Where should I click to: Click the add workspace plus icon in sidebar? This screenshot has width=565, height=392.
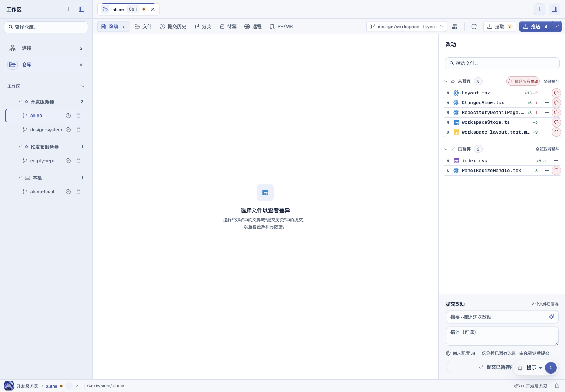click(68, 9)
